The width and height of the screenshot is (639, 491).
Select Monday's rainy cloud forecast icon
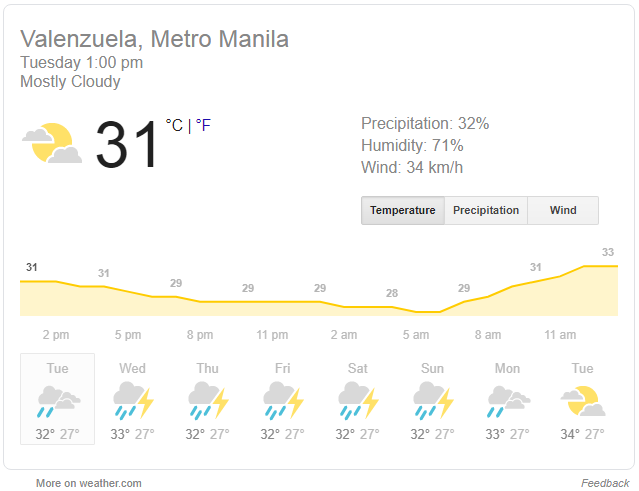tap(508, 401)
